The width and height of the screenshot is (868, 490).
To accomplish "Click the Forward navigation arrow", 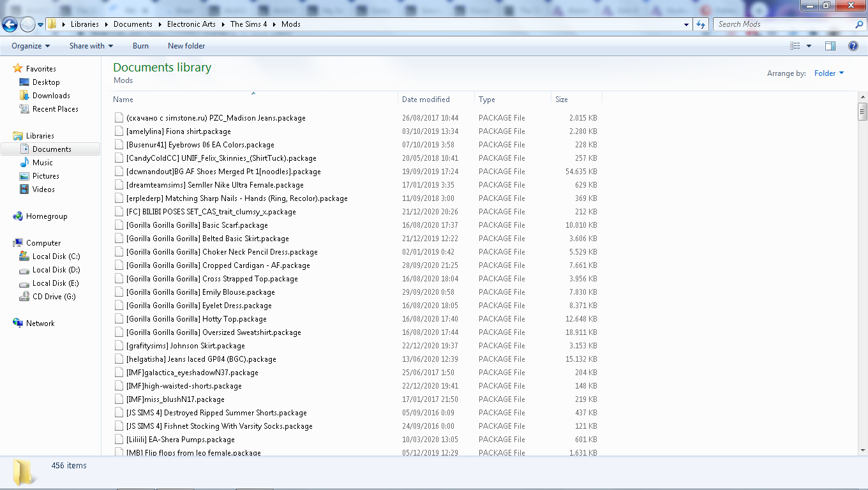I will click(x=27, y=24).
